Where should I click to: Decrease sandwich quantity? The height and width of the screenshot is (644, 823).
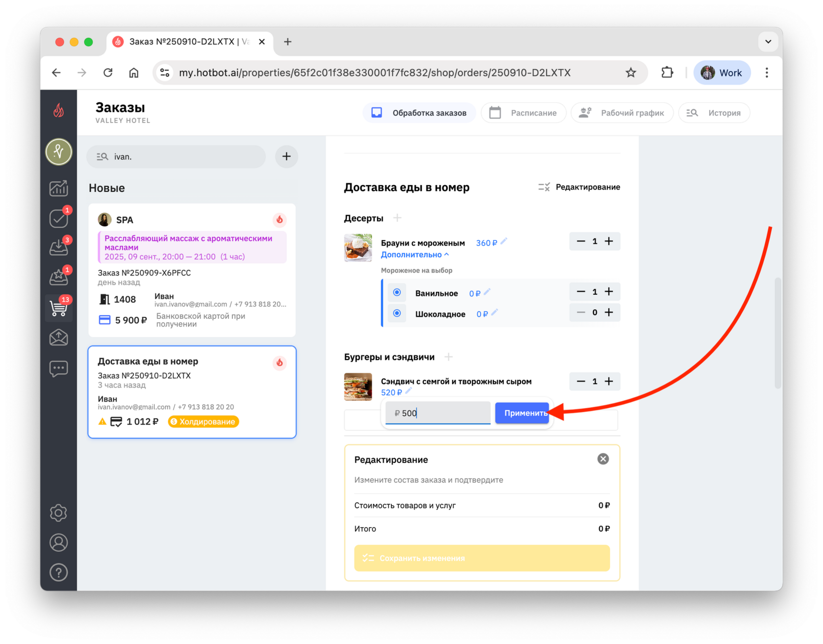581,382
